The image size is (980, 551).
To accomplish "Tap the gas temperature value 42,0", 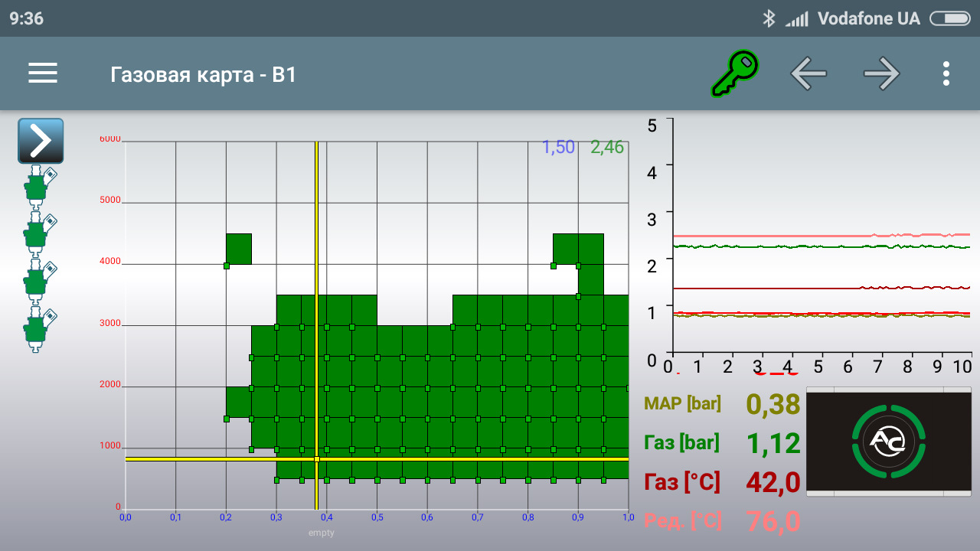I will [773, 482].
